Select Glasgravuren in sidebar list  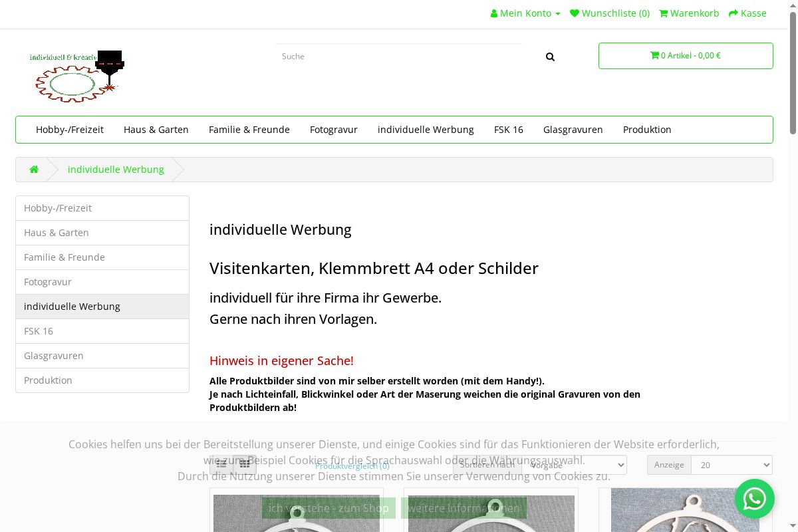[102, 356]
